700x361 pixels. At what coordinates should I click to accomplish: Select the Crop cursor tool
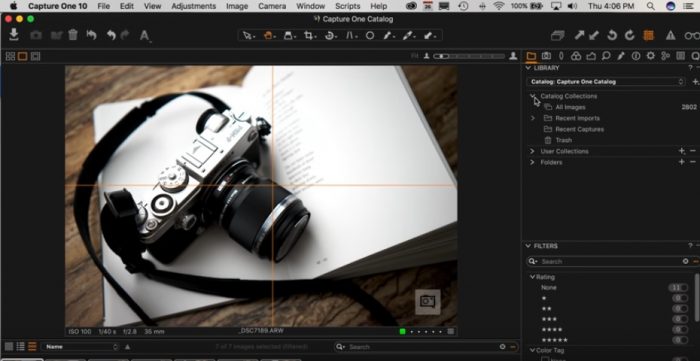pos(309,35)
